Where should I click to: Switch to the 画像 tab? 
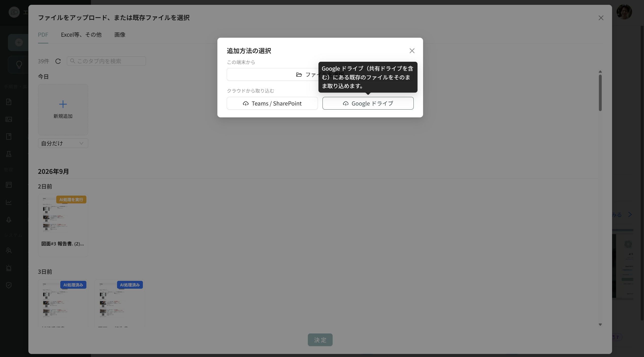120,35
